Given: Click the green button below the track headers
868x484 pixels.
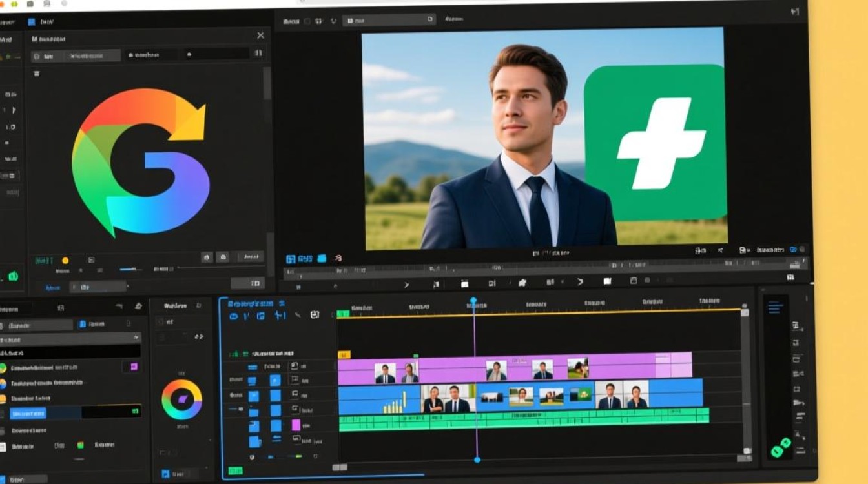Looking at the screenshot, I should [x=235, y=471].
